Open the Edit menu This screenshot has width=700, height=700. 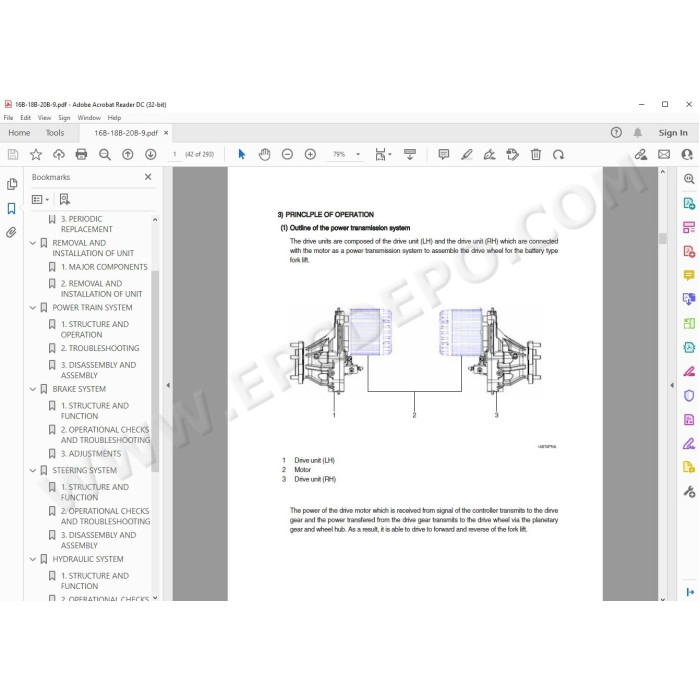(x=25, y=118)
